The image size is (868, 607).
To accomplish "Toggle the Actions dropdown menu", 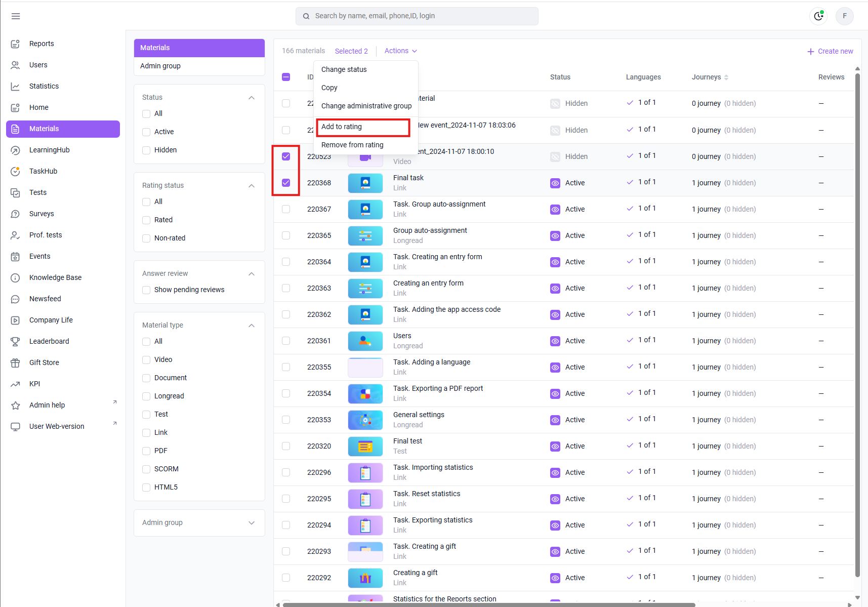I will pos(401,51).
